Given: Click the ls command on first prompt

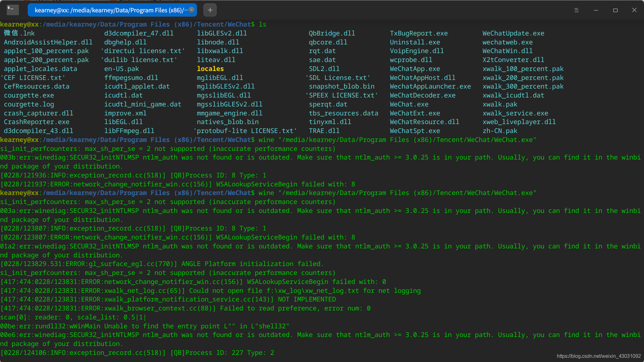Looking at the screenshot, I should point(262,24).
